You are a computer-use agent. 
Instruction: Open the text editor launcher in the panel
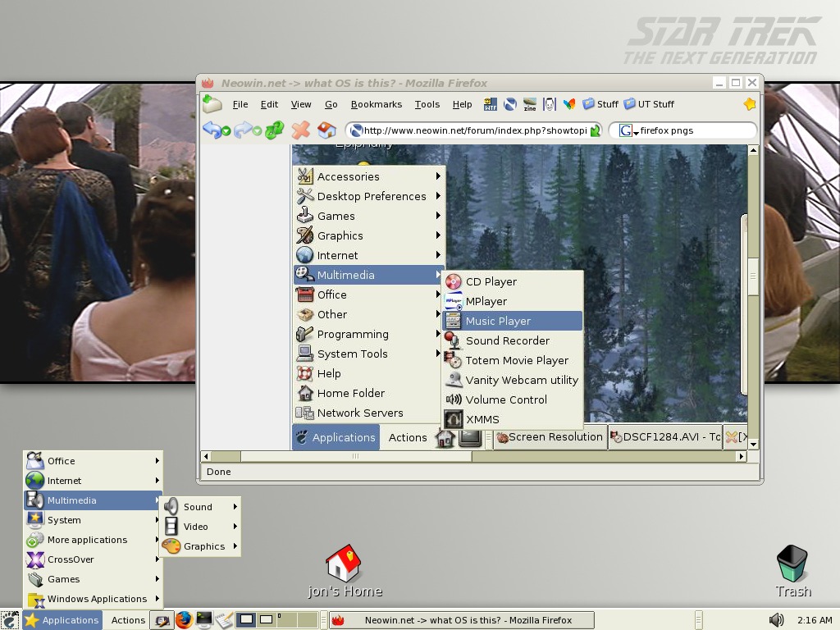[224, 619]
